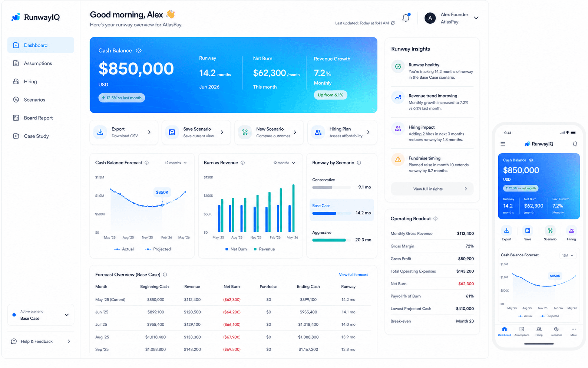Tap the Scenarios tab in phone bottom bar
588x368 pixels.
556,331
